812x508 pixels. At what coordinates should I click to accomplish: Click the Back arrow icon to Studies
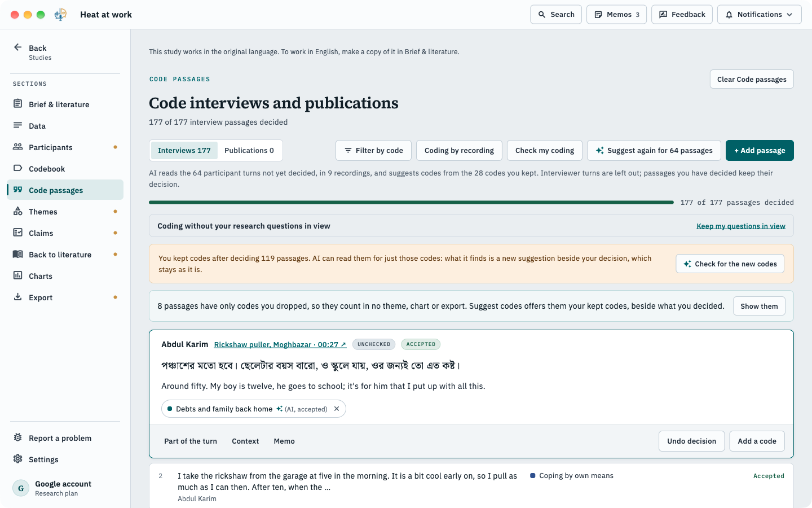tap(18, 47)
